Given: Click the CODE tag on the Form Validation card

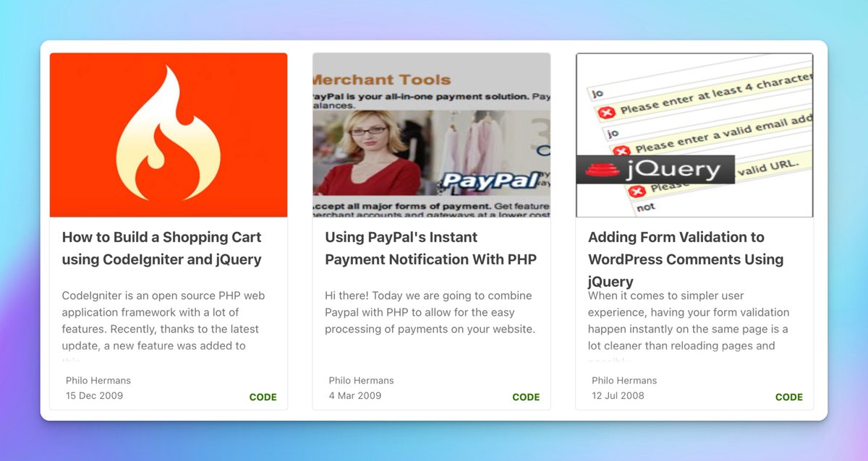Looking at the screenshot, I should pyautogui.click(x=789, y=397).
